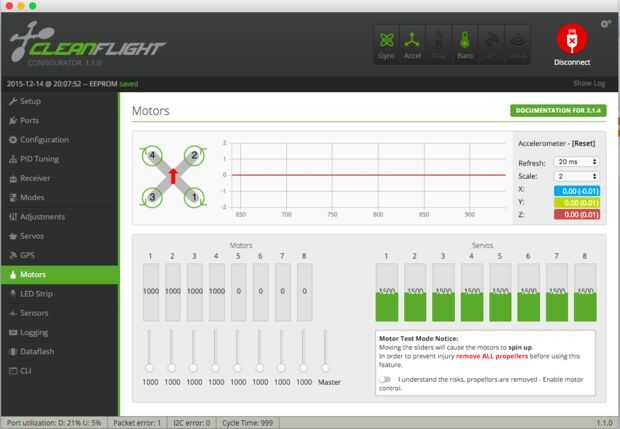This screenshot has width=620, height=429.
Task: Click the Ports plug icon in sidebar
Action: (x=13, y=121)
